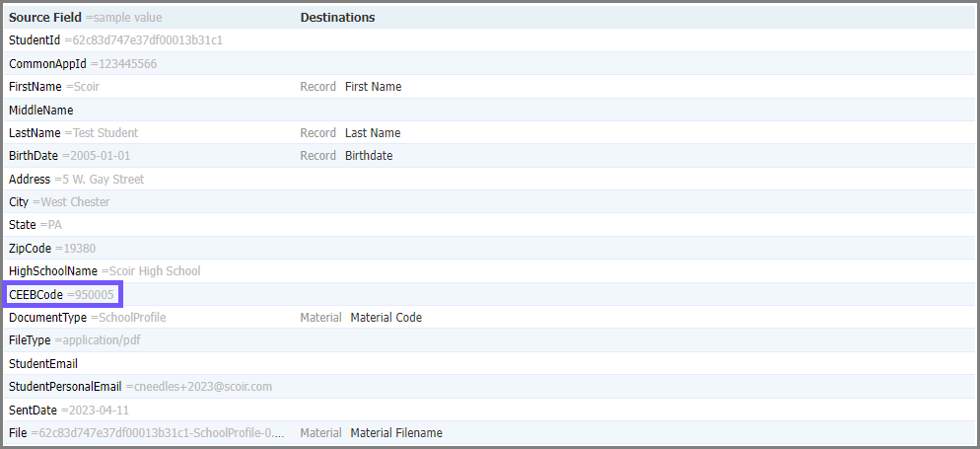This screenshot has height=449, width=980.
Task: Select the First Name destination
Action: tap(373, 87)
